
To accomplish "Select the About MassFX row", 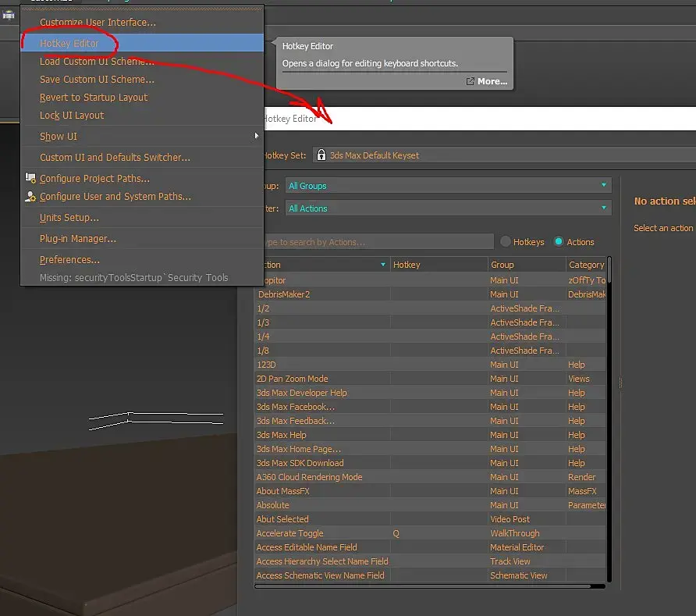I will (x=430, y=491).
